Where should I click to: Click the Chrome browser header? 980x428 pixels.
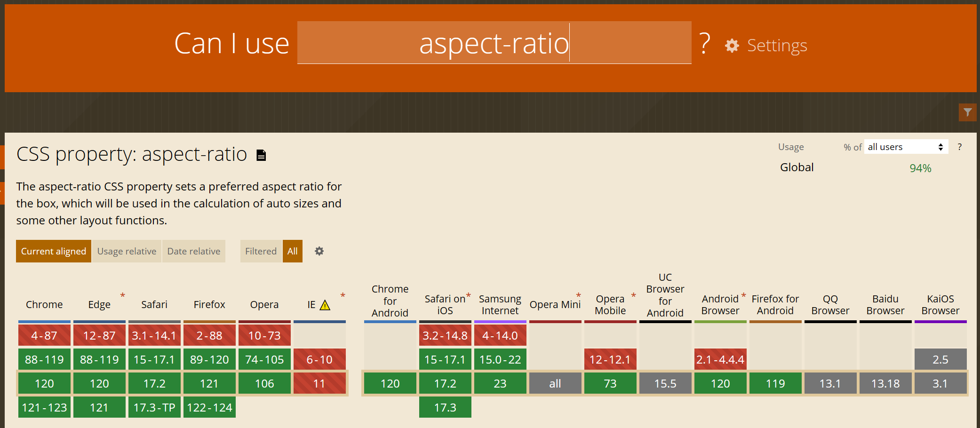point(44,305)
